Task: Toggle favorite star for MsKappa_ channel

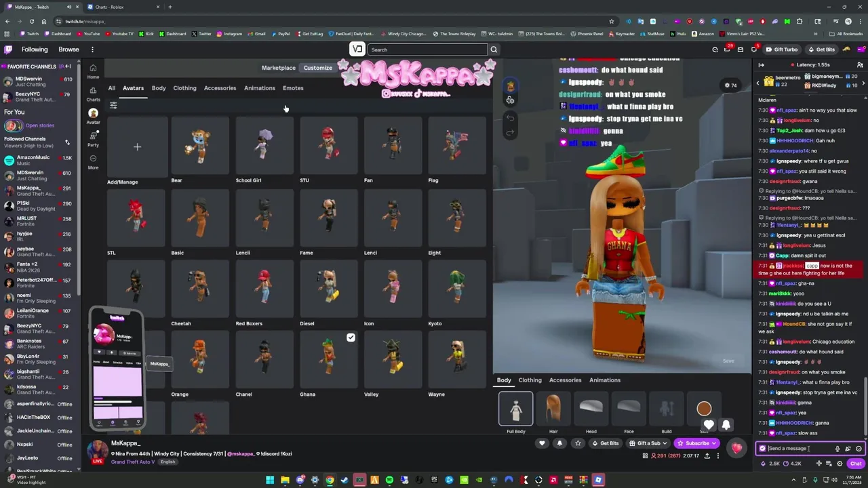Action: 578,443
